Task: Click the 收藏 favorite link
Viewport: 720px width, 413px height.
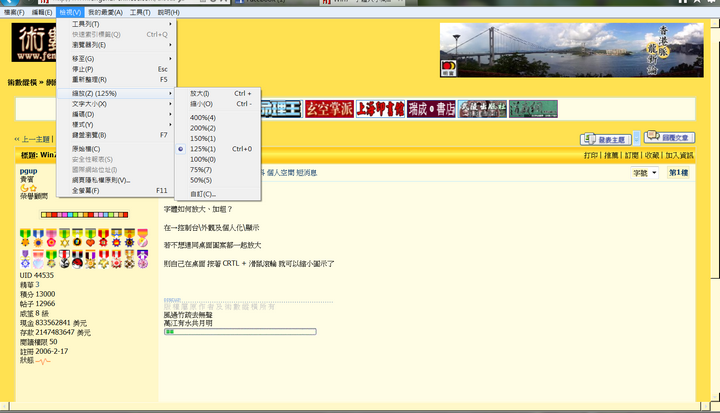Action: pos(652,155)
